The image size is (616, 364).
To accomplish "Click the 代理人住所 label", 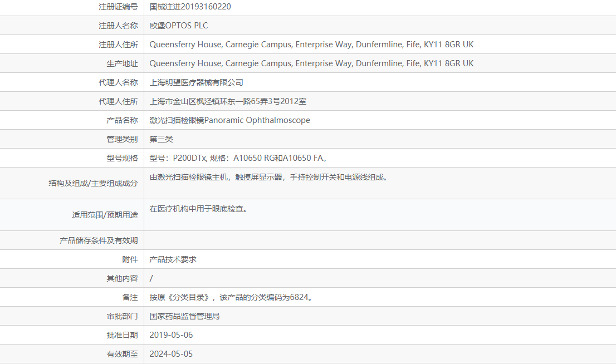I will click(118, 101).
